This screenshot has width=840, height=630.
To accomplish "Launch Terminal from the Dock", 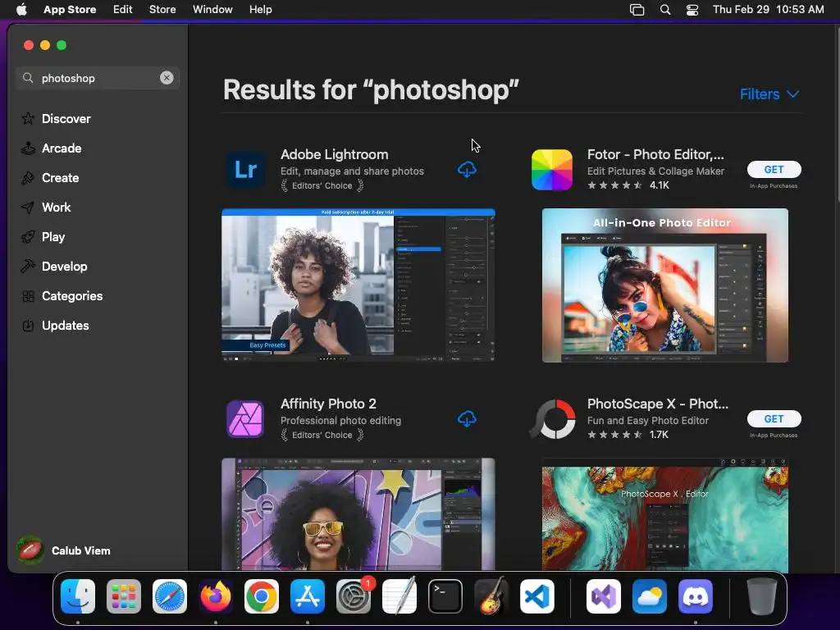I will click(445, 596).
